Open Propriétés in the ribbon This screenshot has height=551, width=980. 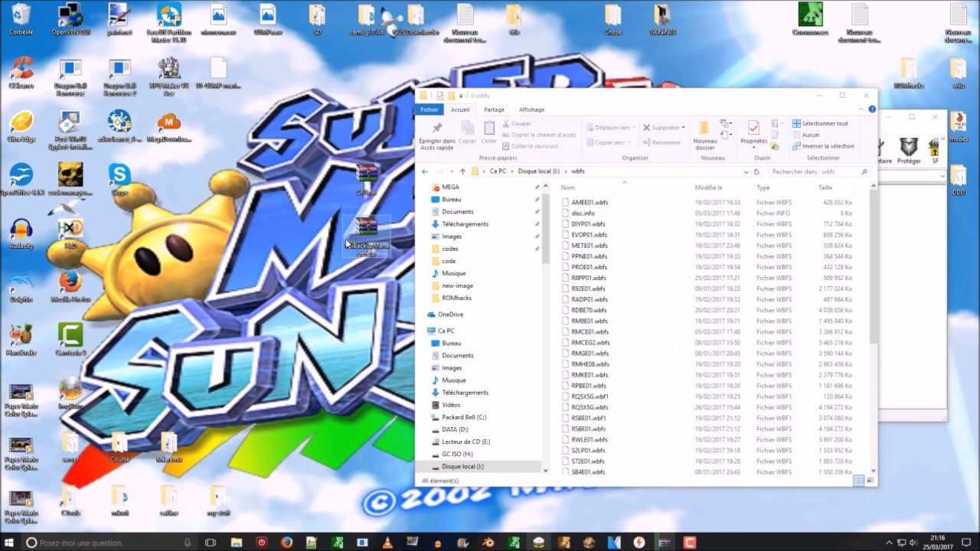pyautogui.click(x=754, y=132)
